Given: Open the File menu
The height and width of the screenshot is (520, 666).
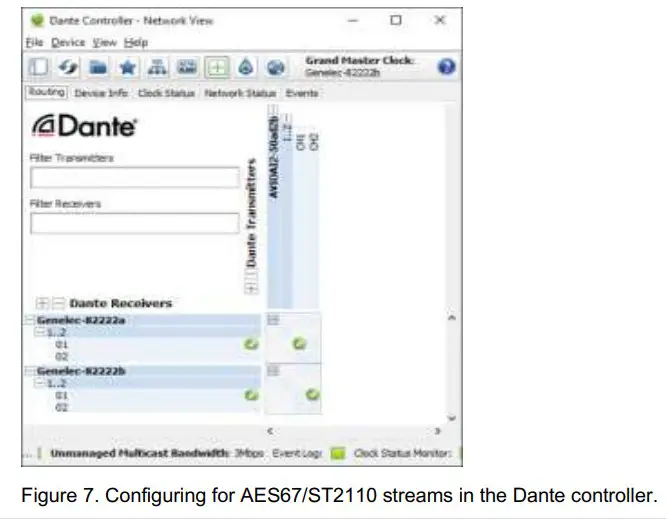Looking at the screenshot, I should [x=34, y=42].
